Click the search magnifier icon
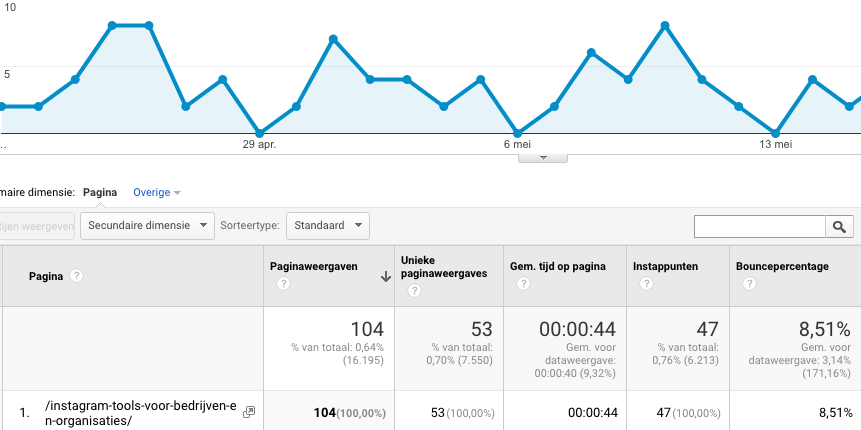The width and height of the screenshot is (861, 430). pos(839,226)
